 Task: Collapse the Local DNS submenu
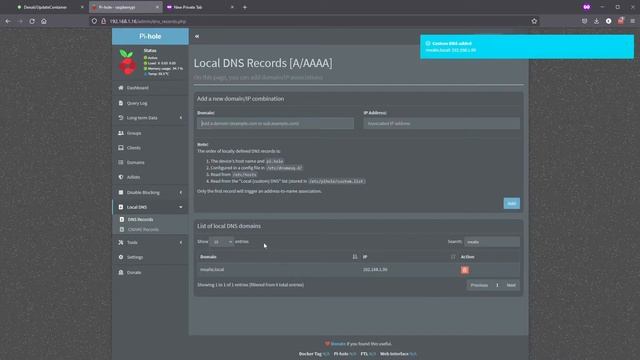pyautogui.click(x=150, y=207)
